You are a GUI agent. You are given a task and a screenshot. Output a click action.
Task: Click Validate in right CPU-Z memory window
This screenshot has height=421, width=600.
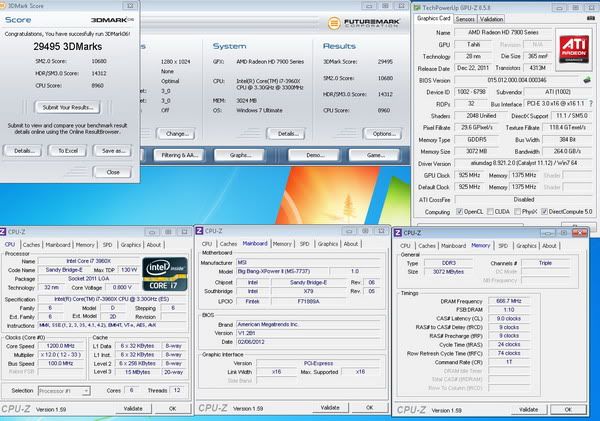click(528, 410)
